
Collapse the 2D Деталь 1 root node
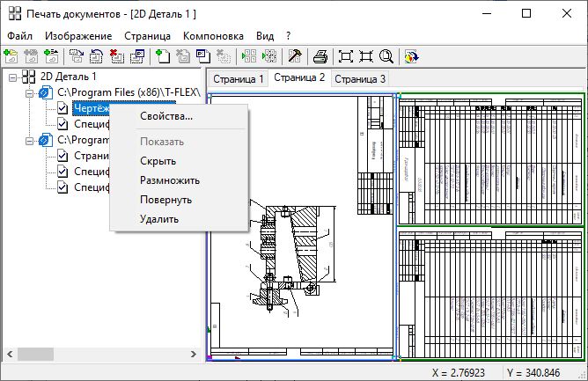point(12,77)
